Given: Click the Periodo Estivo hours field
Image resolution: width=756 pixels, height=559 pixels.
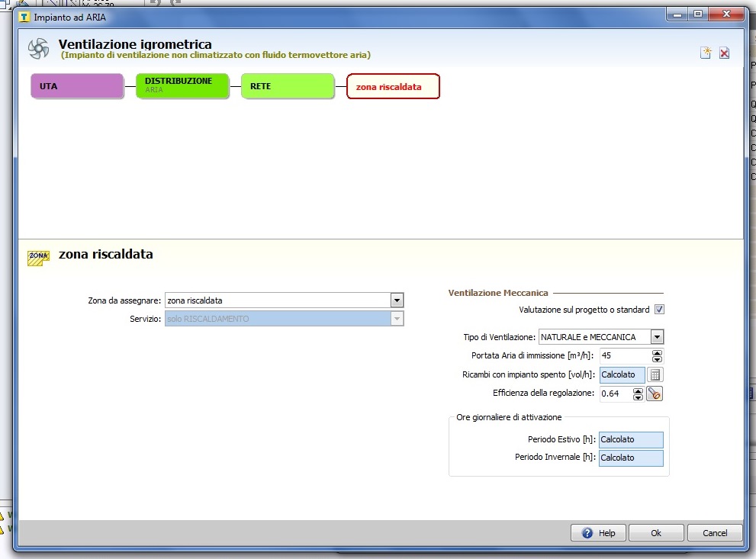Looking at the screenshot, I should 631,440.
